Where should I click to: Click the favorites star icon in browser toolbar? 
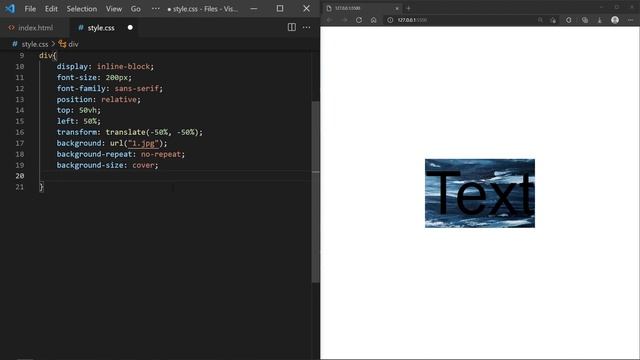(553, 20)
